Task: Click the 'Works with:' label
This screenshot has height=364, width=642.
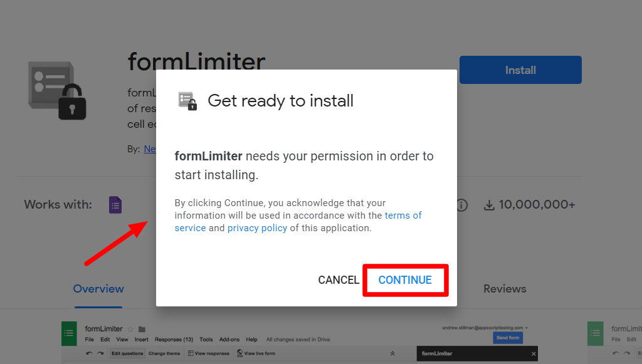Action: click(x=58, y=204)
